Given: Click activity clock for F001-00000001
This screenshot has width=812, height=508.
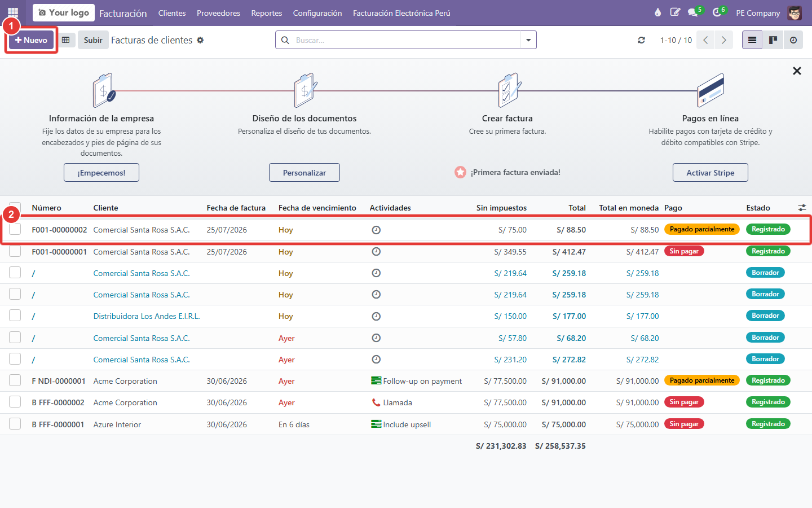Looking at the screenshot, I should (376, 252).
